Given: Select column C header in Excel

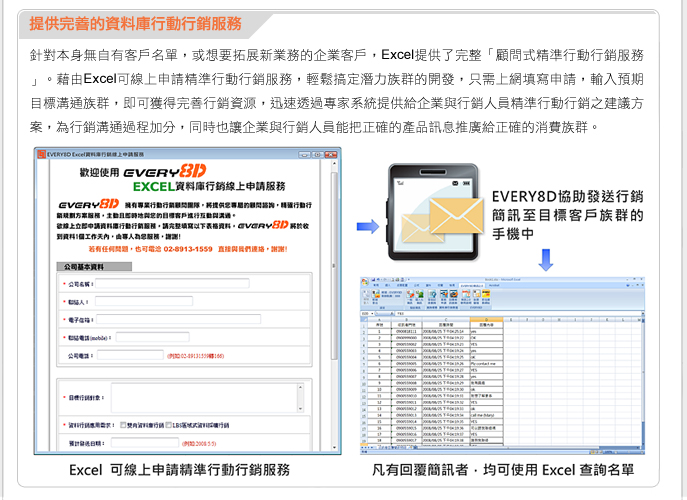Looking at the screenshot, I should coord(446,319).
